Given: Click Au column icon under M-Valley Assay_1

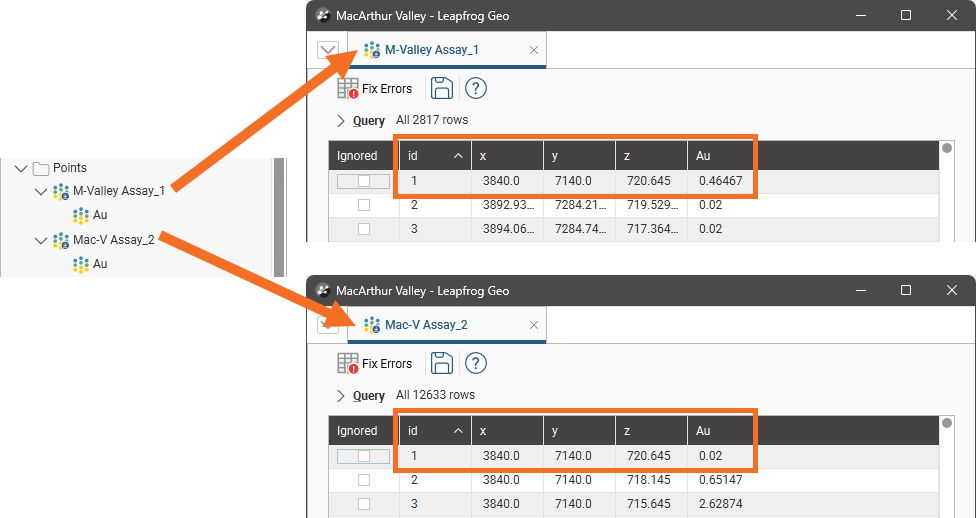Looking at the screenshot, I should click(81, 215).
